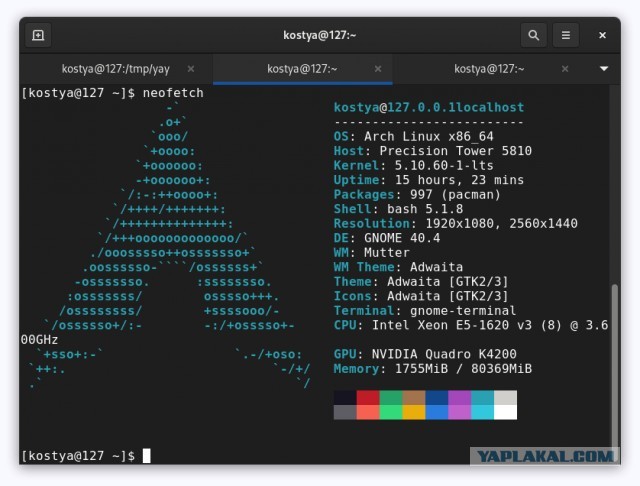Click the Host: Precision Tower 5810 line
Viewport: 640px width, 486px height.
coord(433,151)
